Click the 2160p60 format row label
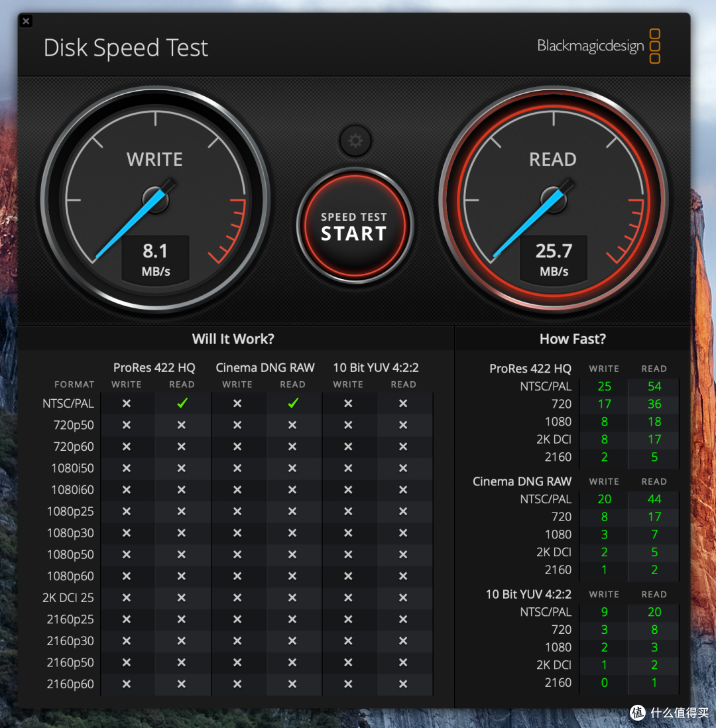This screenshot has width=716, height=728. (x=70, y=684)
